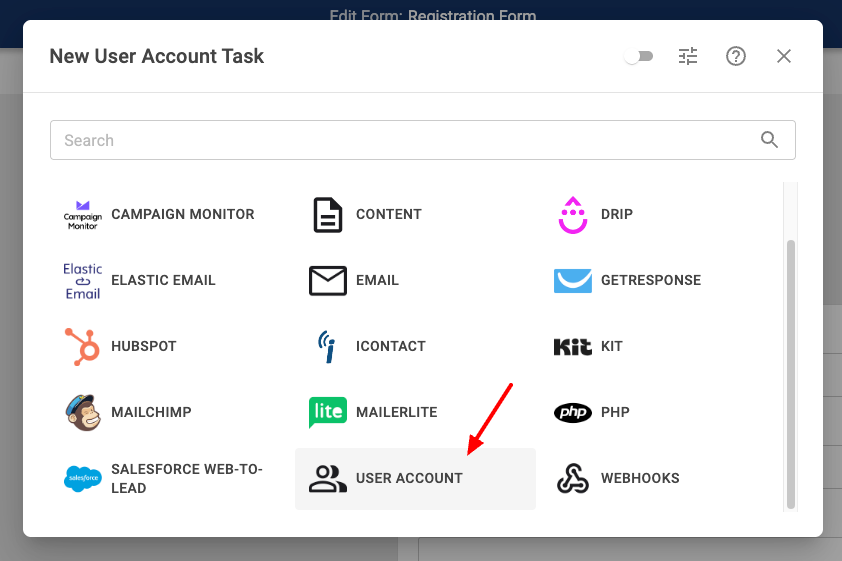The height and width of the screenshot is (561, 842).
Task: Toggle the switch in the dialog header
Action: pyautogui.click(x=637, y=56)
